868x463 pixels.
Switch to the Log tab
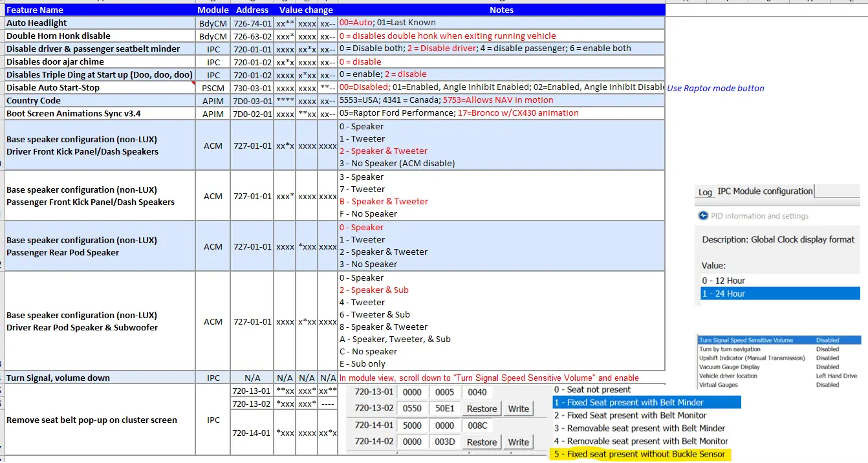pyautogui.click(x=705, y=192)
